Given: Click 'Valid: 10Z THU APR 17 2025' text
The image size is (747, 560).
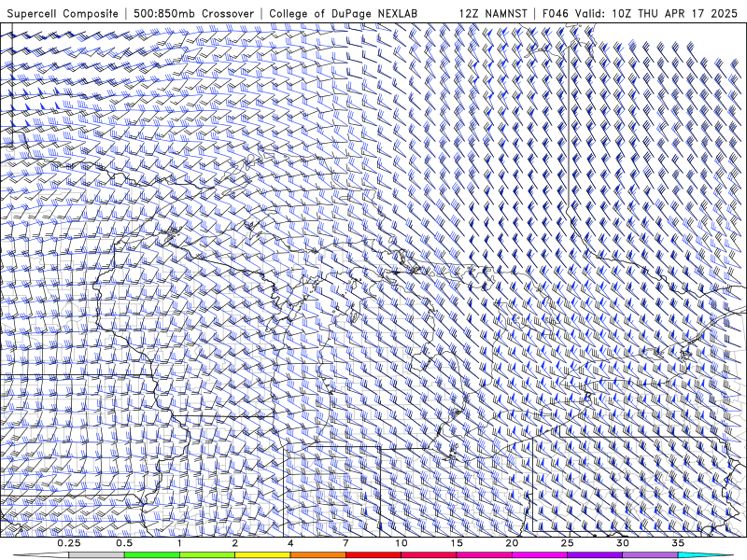Looking at the screenshot, I should click(656, 14).
